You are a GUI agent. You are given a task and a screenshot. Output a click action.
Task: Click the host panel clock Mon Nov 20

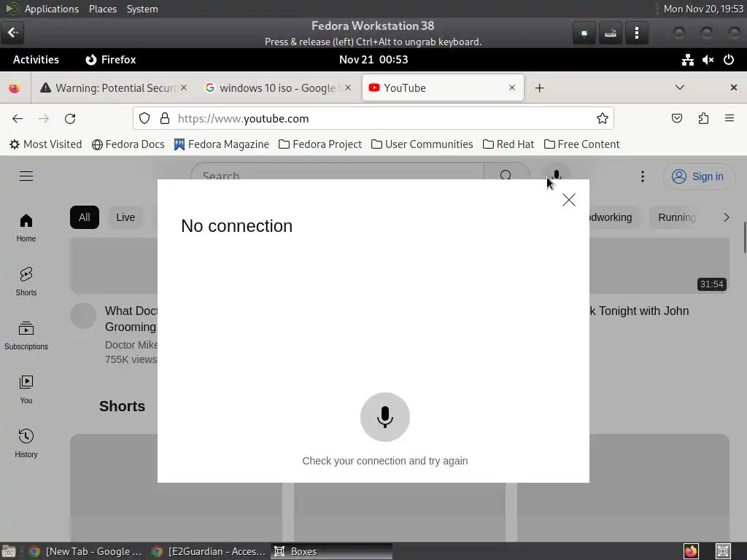coord(703,9)
